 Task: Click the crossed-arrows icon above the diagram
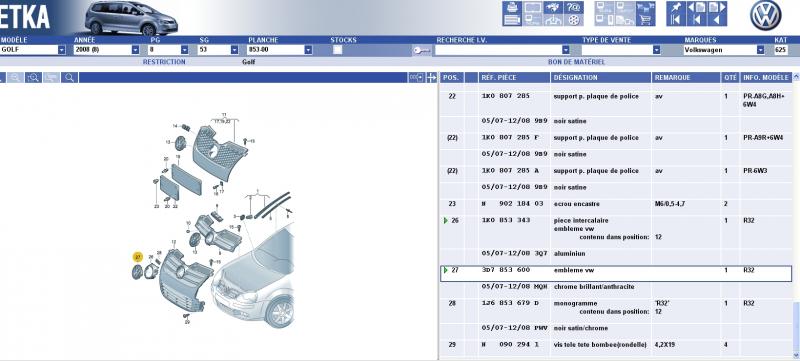click(x=431, y=78)
